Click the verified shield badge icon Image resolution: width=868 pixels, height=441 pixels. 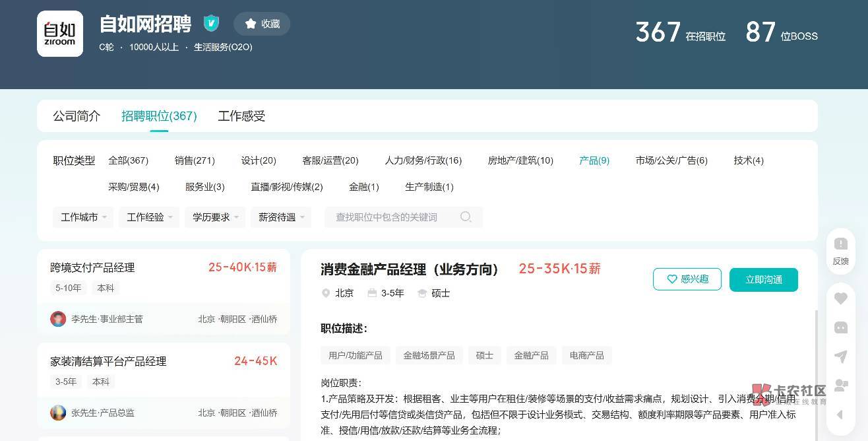[211, 24]
